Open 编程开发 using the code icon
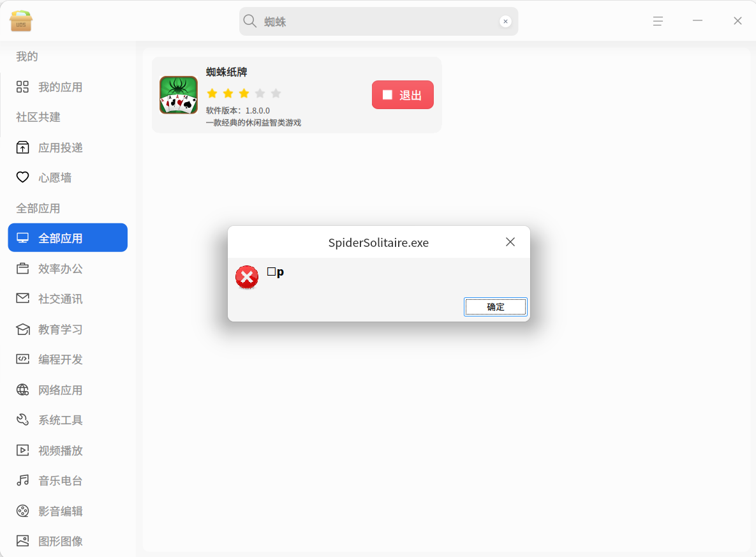The height and width of the screenshot is (557, 756). point(22,359)
